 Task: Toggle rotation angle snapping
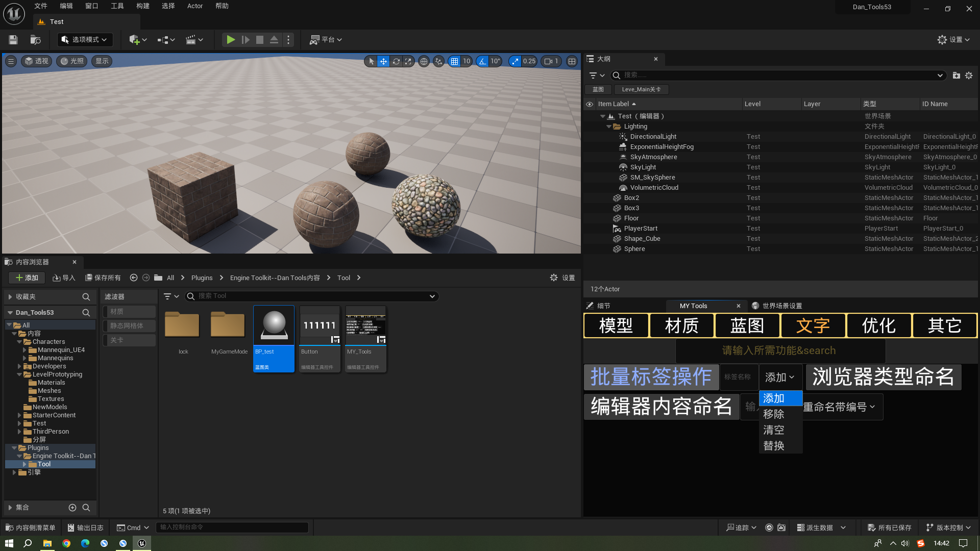point(482,61)
